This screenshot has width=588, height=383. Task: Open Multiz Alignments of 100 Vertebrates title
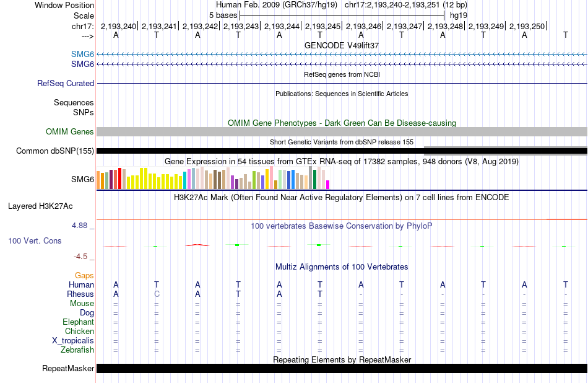(342, 267)
